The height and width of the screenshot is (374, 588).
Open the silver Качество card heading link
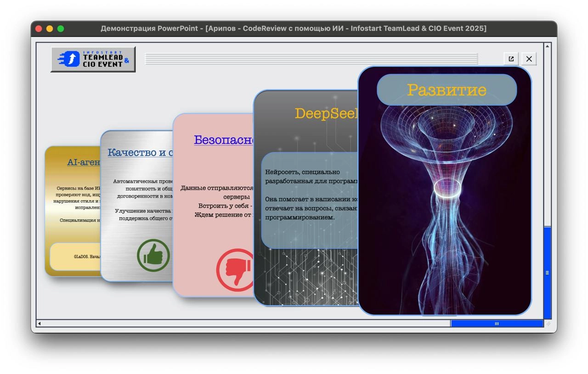(140, 152)
